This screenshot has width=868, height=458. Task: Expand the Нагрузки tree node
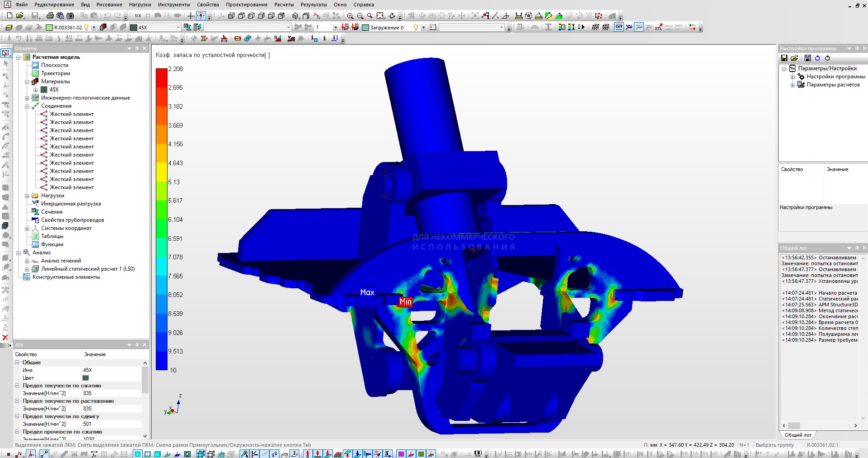pyautogui.click(x=27, y=196)
